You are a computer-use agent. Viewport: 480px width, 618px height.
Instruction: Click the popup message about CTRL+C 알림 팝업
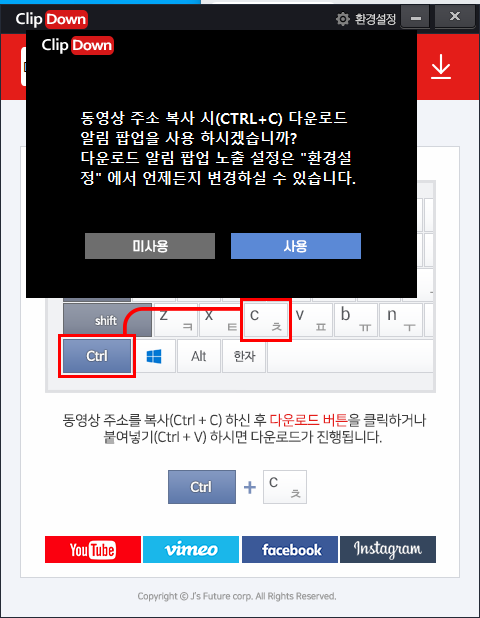(218, 148)
